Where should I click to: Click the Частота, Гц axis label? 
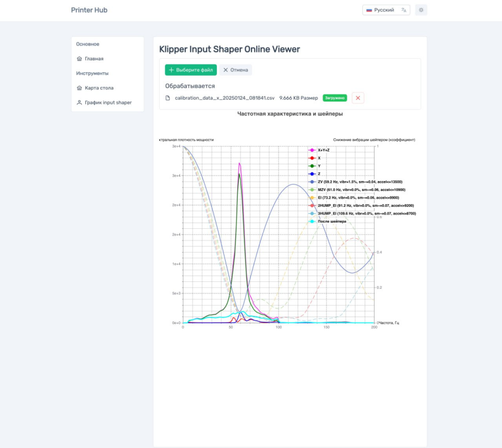[389, 323]
